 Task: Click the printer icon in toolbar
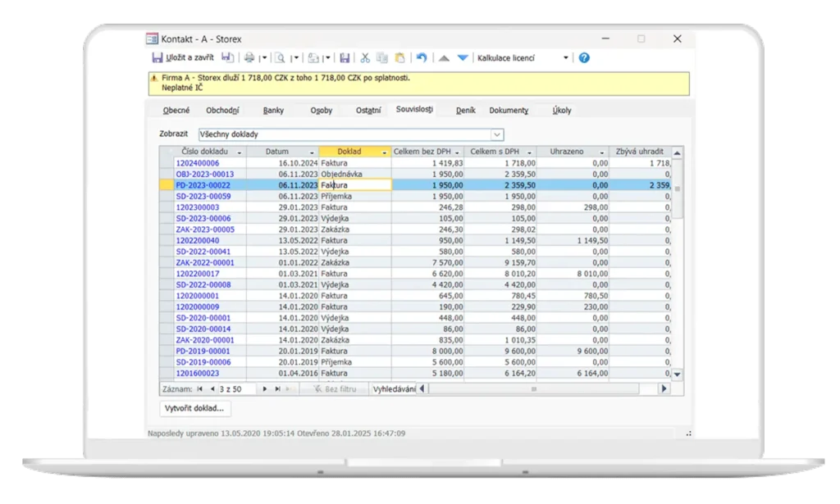click(249, 58)
